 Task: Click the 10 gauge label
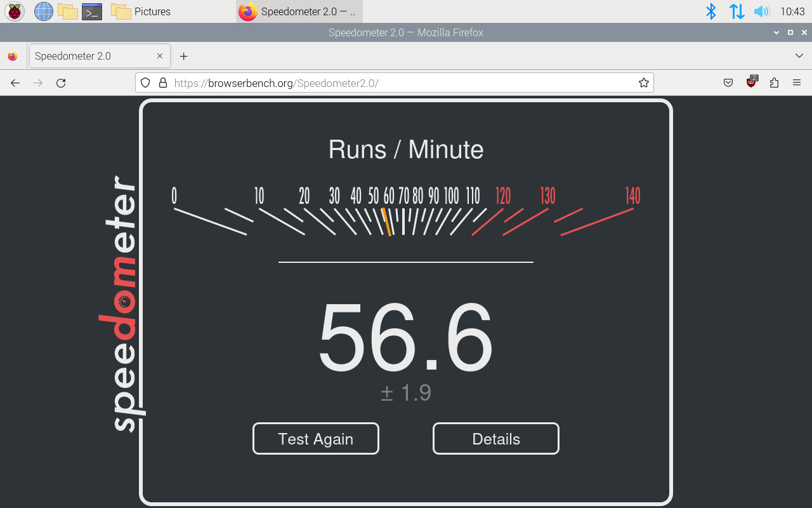pos(259,196)
